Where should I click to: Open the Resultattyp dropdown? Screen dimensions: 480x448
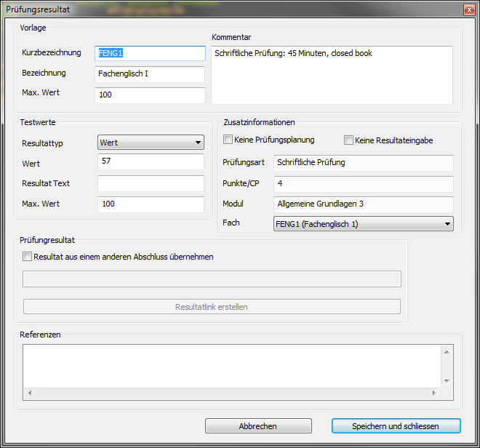151,143
